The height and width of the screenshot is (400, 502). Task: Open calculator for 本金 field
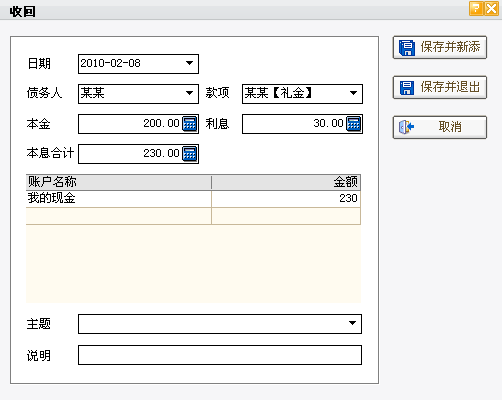coord(190,124)
